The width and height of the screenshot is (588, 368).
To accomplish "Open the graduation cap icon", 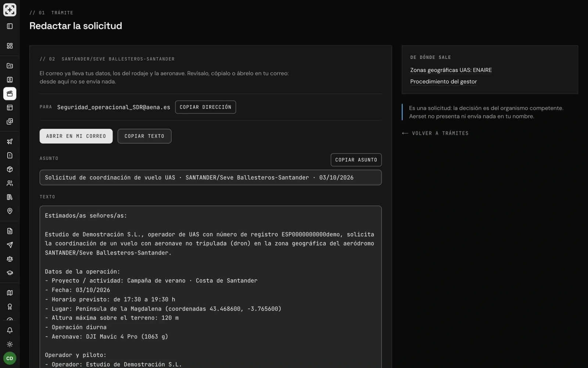I will (10, 273).
